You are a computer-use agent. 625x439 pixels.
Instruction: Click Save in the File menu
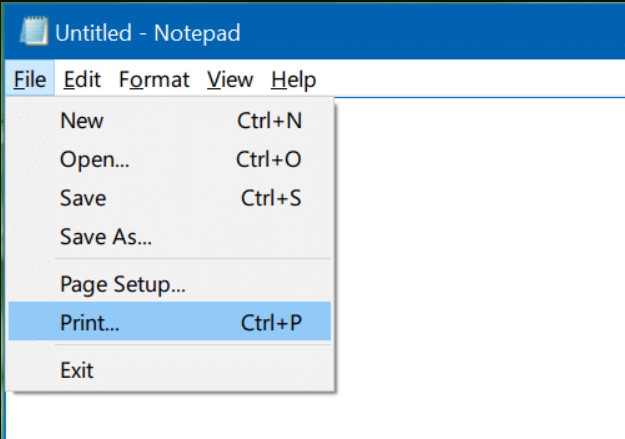pos(83,198)
